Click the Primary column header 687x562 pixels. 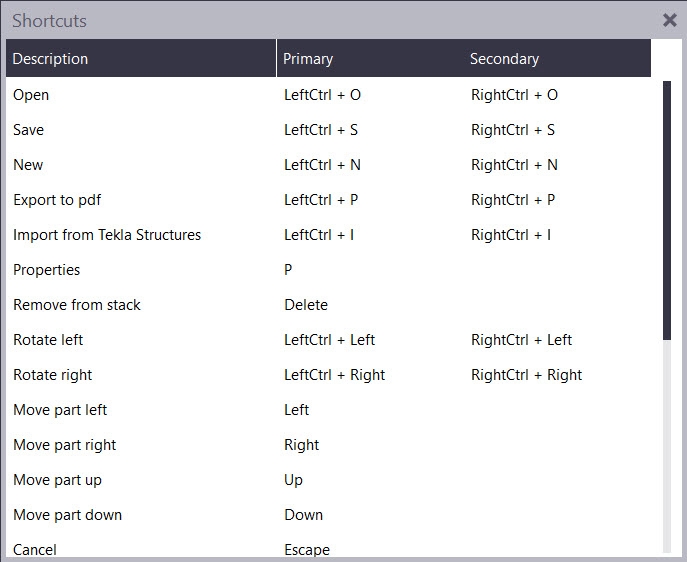pos(308,59)
